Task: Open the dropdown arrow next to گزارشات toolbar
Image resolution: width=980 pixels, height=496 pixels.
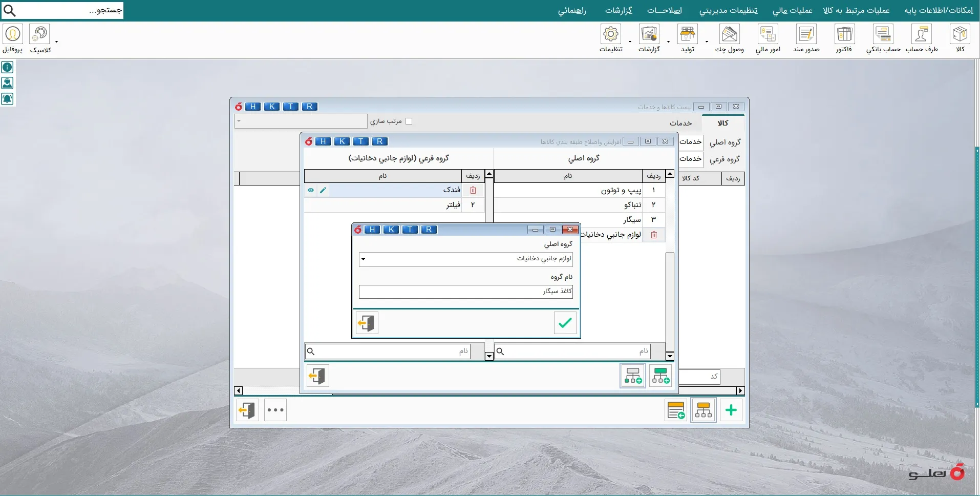Action: pyautogui.click(x=668, y=42)
